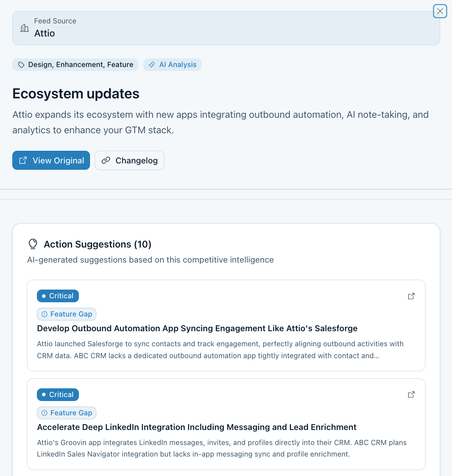The width and height of the screenshot is (452, 476).
Task: Open 'Develop Outbound Automation App' suggestion title
Action: pyautogui.click(x=197, y=328)
